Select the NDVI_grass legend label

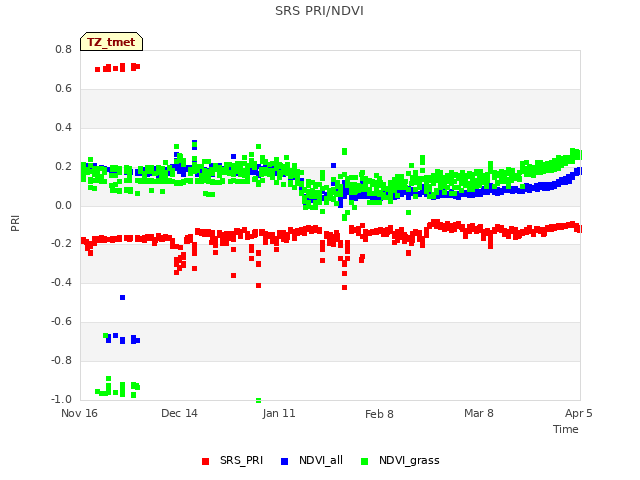409,460
